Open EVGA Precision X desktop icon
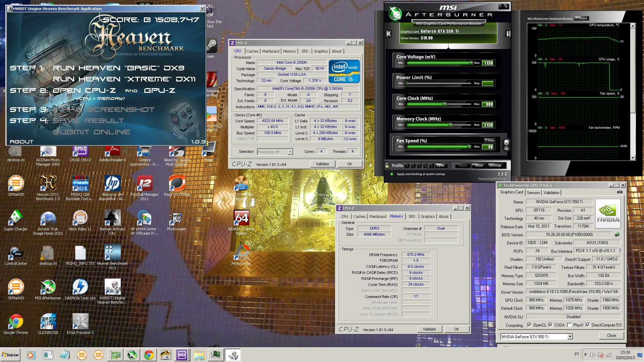 pyautogui.click(x=80, y=323)
